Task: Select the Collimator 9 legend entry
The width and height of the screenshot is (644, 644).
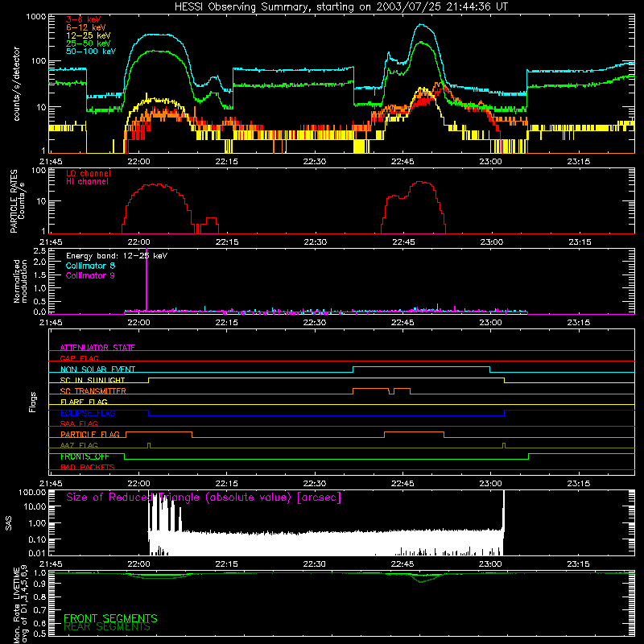Action: [x=90, y=275]
